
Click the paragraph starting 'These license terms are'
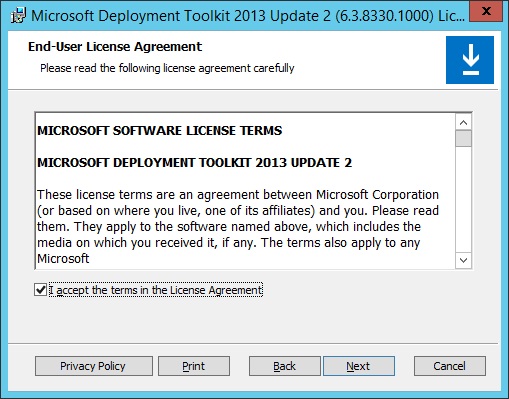[238, 226]
